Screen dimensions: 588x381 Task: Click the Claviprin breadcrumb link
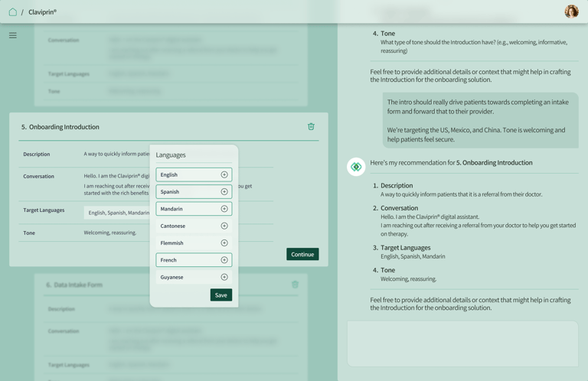coord(42,12)
